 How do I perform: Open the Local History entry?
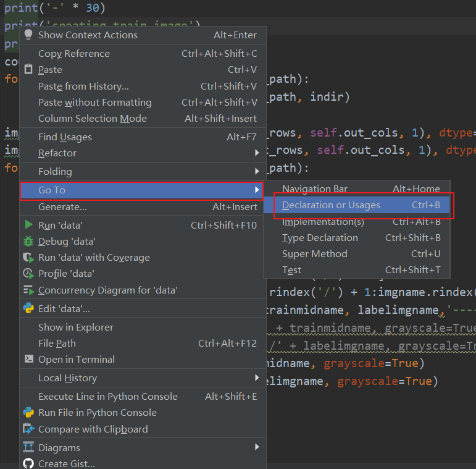coord(143,378)
